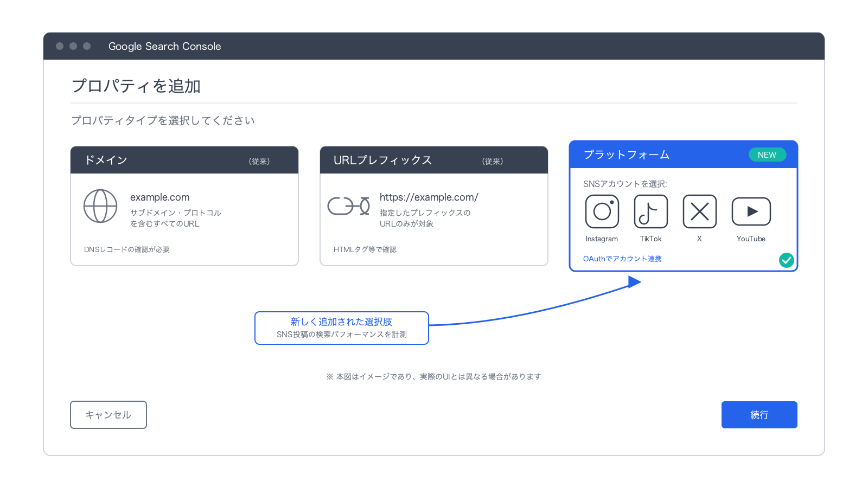868x488 pixels.
Task: Click the (従来) tag on the ドメイン card
Action: tap(259, 161)
